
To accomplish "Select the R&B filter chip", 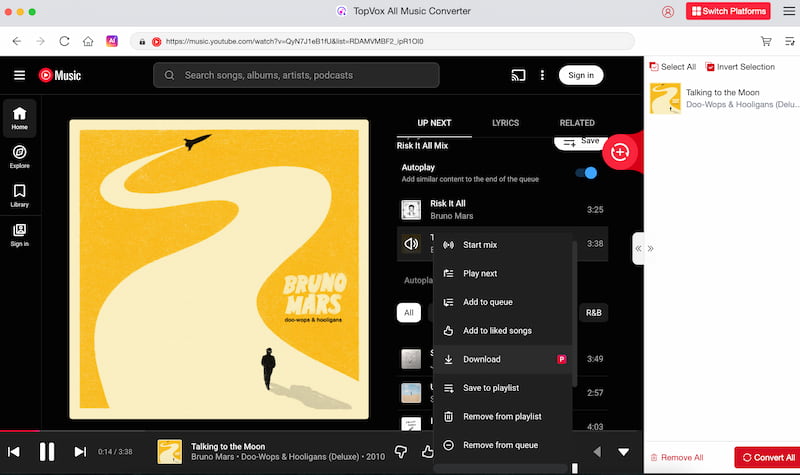I will pyautogui.click(x=593, y=313).
